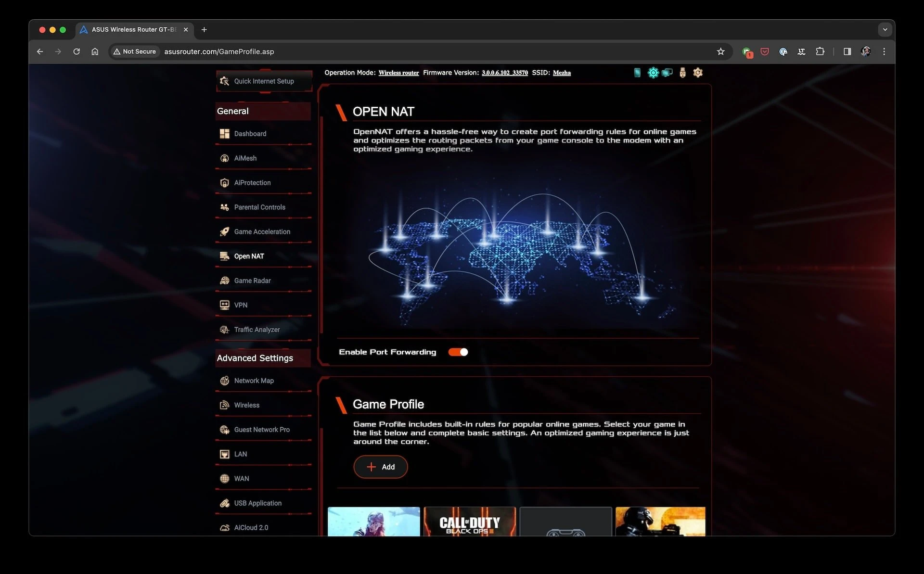
Task: Close the ASUS router browser tab
Action: pos(186,29)
